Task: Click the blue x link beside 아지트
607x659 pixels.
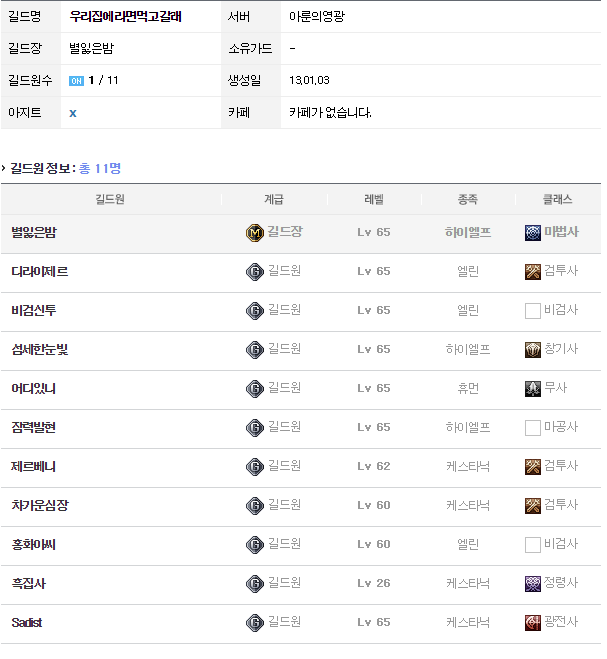Action: click(73, 112)
